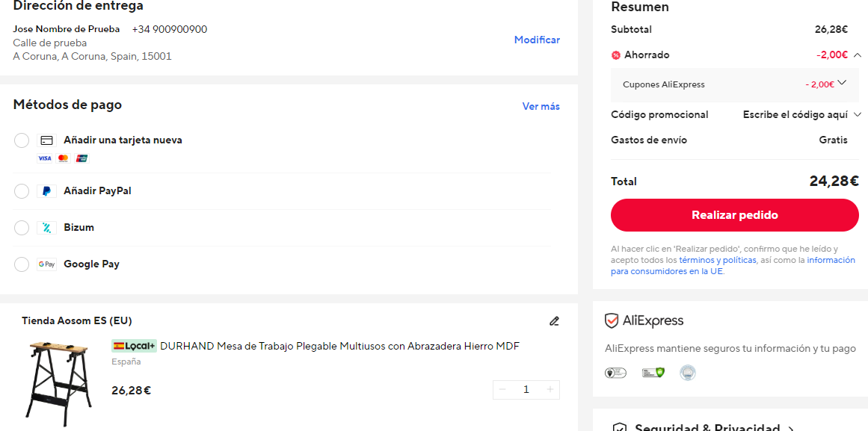Viewport: 868px width, 431px height.
Task: Click the Subtotal amount 26,28€
Action: point(831,29)
